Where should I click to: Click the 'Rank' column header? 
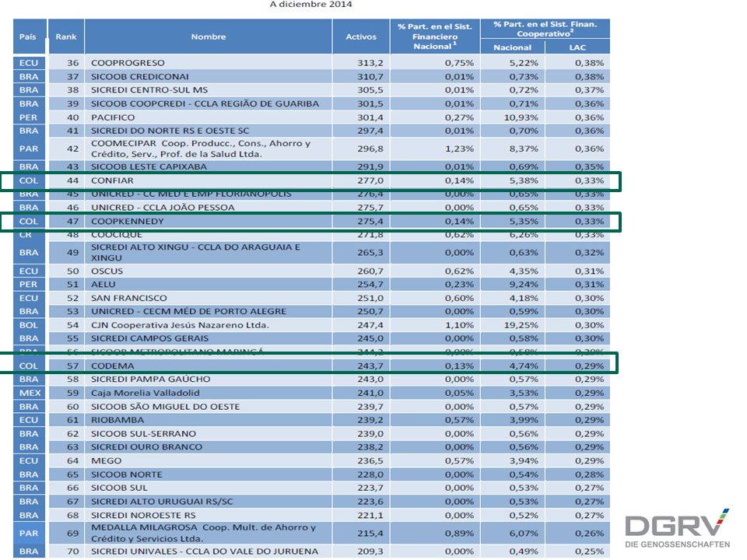click(65, 37)
